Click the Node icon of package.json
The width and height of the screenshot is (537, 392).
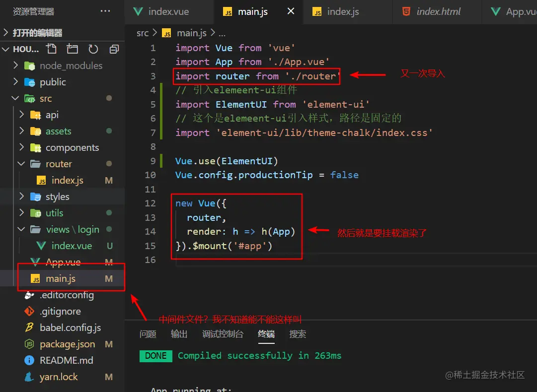point(29,344)
